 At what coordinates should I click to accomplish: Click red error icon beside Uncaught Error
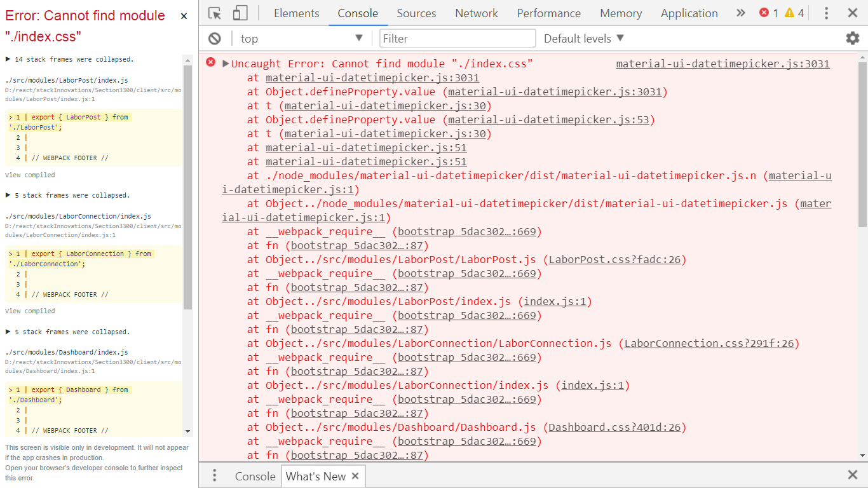point(211,62)
